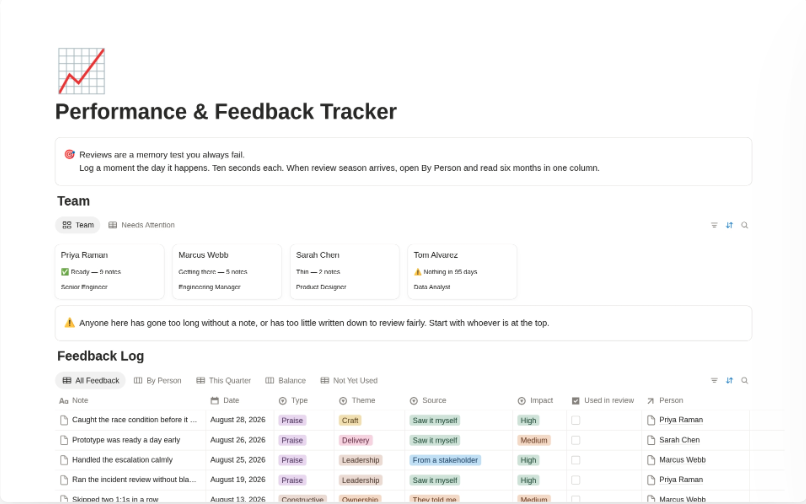Click the warning emoji in the attention callout
This screenshot has height=504, width=806.
(69, 323)
